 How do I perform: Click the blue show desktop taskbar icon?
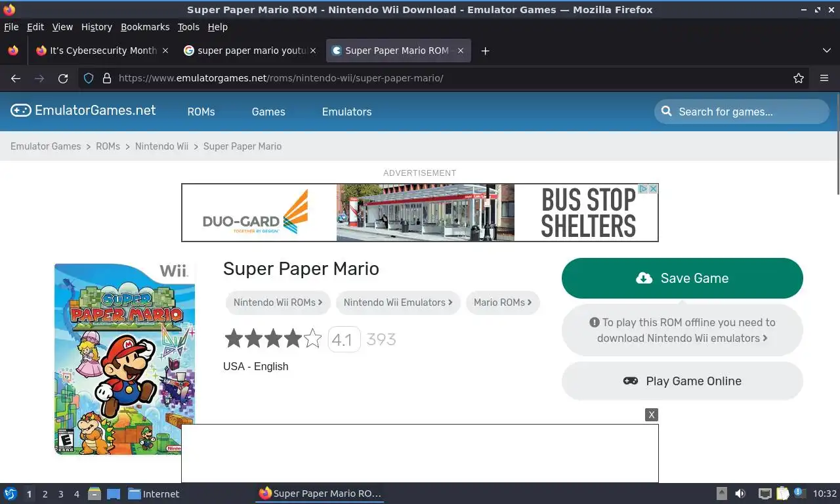click(114, 493)
